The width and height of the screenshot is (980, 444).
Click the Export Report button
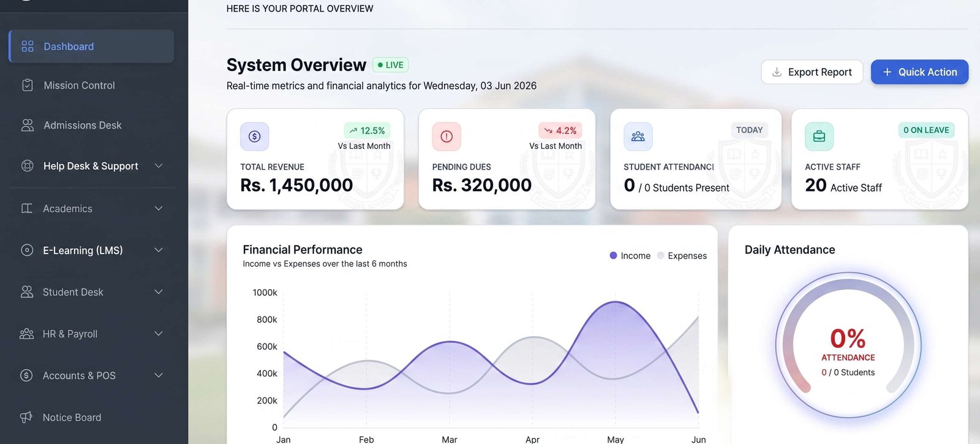[x=812, y=72]
